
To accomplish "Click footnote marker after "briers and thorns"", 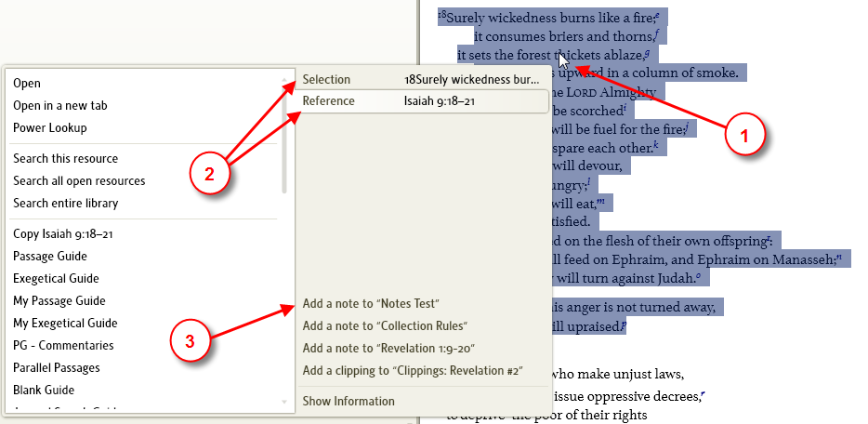I will (x=656, y=34).
